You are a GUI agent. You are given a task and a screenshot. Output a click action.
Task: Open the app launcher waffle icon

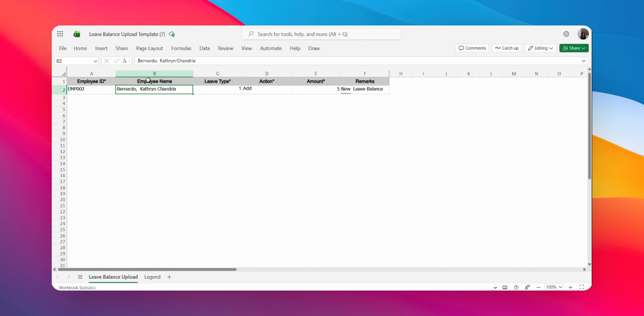click(60, 34)
